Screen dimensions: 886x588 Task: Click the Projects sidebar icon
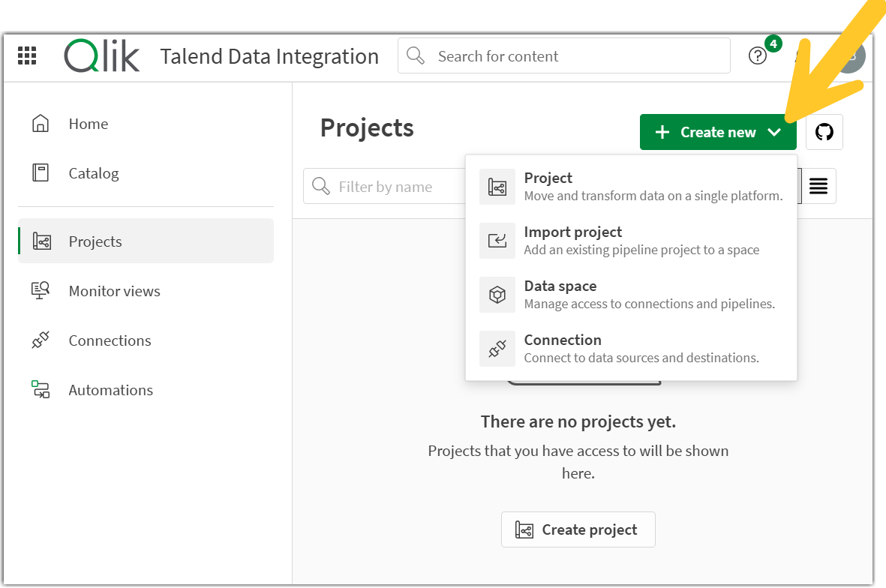coord(42,241)
